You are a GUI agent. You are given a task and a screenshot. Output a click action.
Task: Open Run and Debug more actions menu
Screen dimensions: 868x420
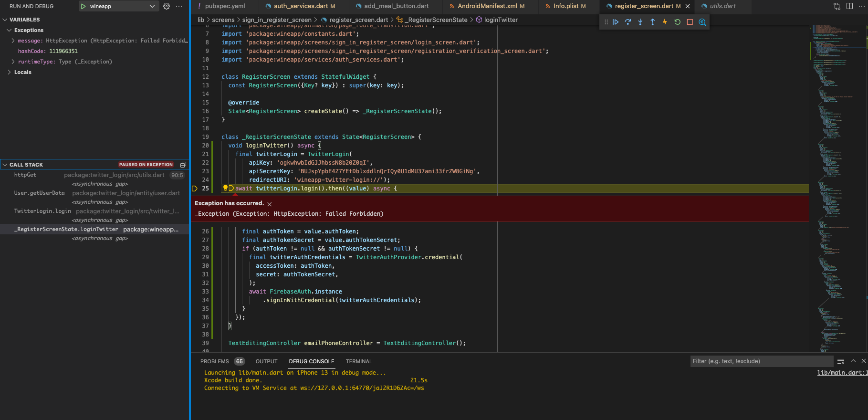[x=179, y=6]
